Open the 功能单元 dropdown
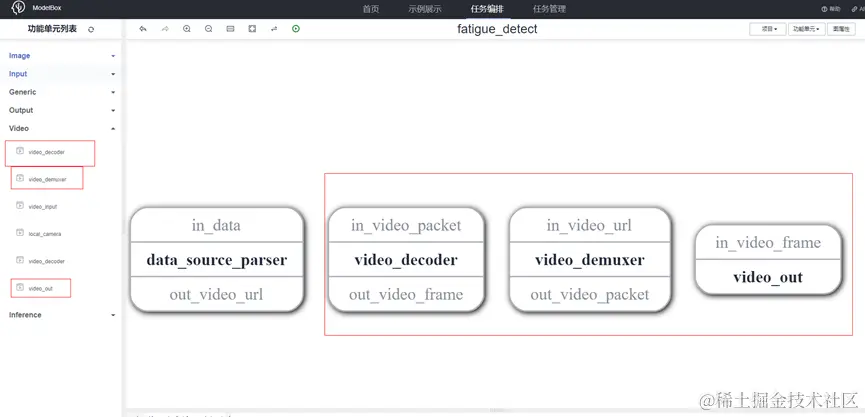Image resolution: width=865 pixels, height=417 pixels. [x=807, y=29]
